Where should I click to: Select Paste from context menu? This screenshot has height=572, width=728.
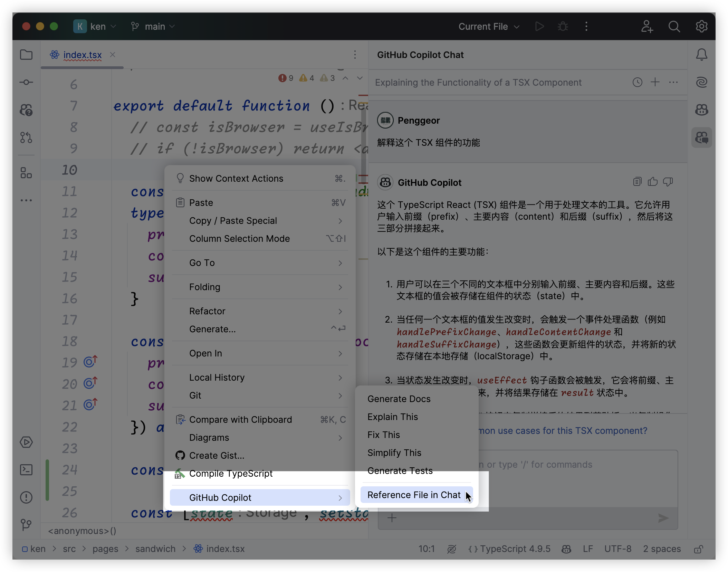(x=260, y=203)
